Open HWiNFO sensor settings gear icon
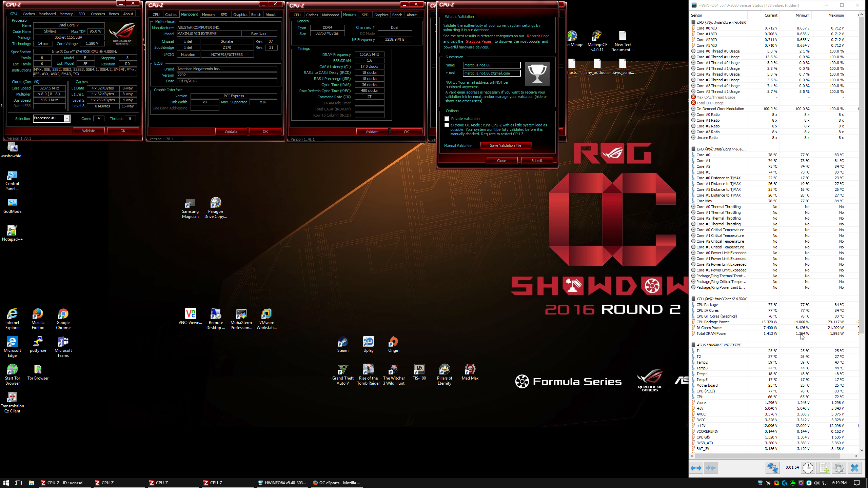The height and width of the screenshot is (488, 868). coord(839,468)
